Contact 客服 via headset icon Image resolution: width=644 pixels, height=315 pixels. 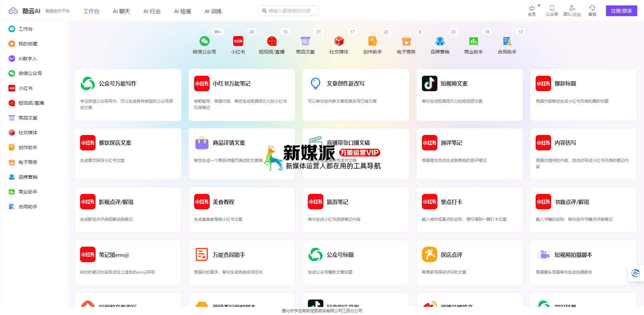coord(592,8)
